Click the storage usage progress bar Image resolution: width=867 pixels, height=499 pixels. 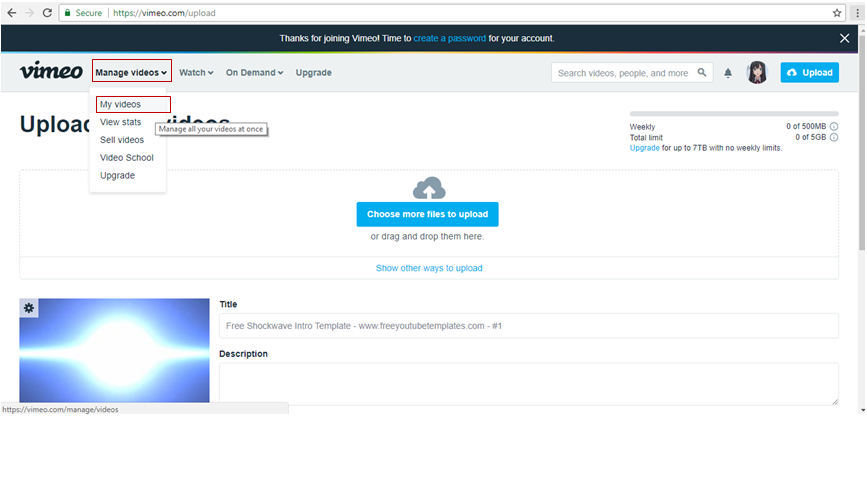tap(734, 113)
